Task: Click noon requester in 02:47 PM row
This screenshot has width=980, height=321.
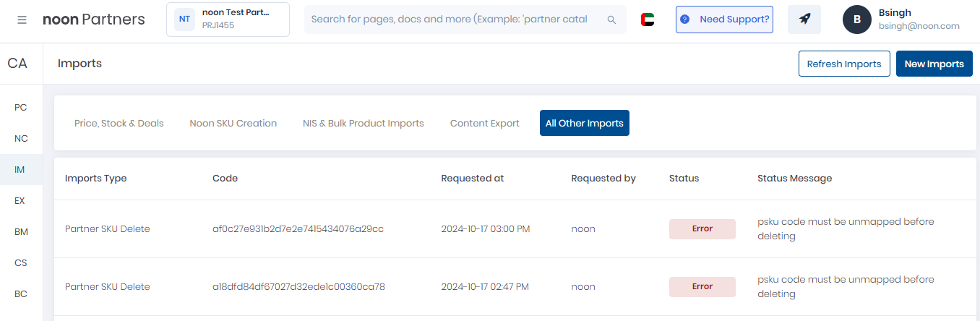Action: pyautogui.click(x=583, y=286)
